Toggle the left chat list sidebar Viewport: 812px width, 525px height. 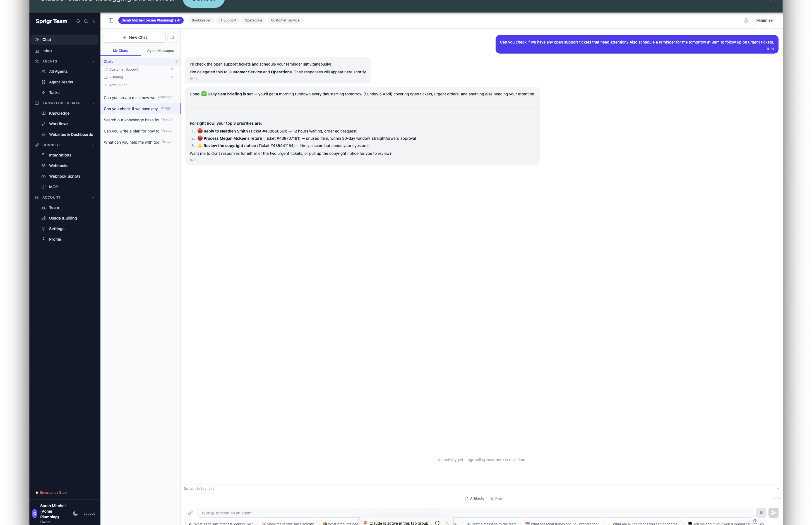point(111,20)
